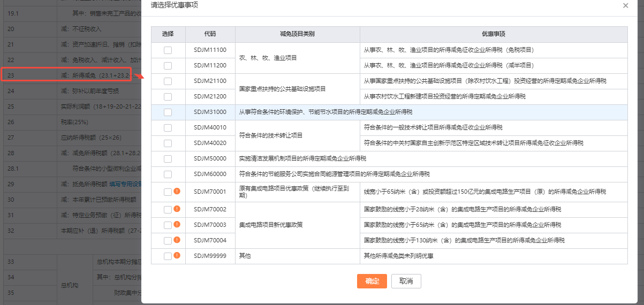The height and width of the screenshot is (305, 644).
Task: Check the box for SDJM40010
Action: click(168, 128)
